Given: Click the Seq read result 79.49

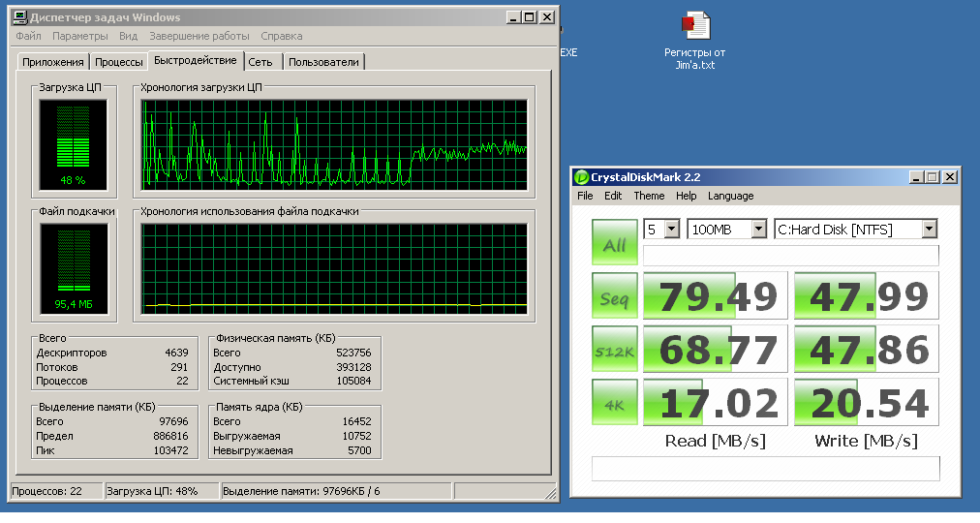Looking at the screenshot, I should (x=716, y=295).
